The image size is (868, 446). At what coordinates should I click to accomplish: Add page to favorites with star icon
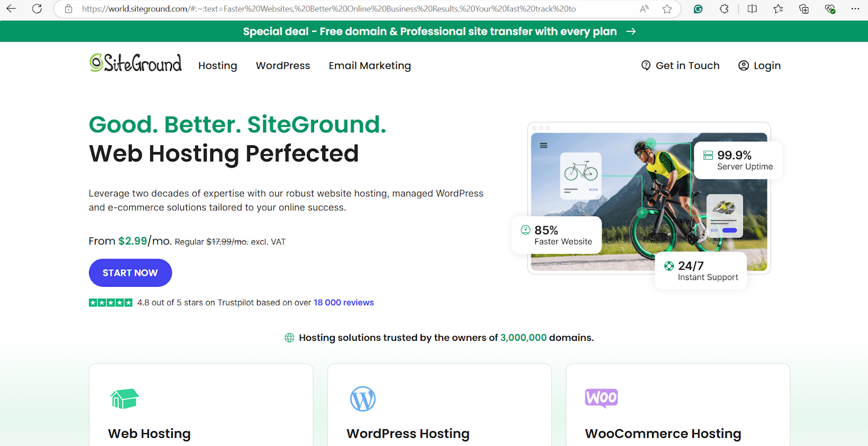pos(667,9)
